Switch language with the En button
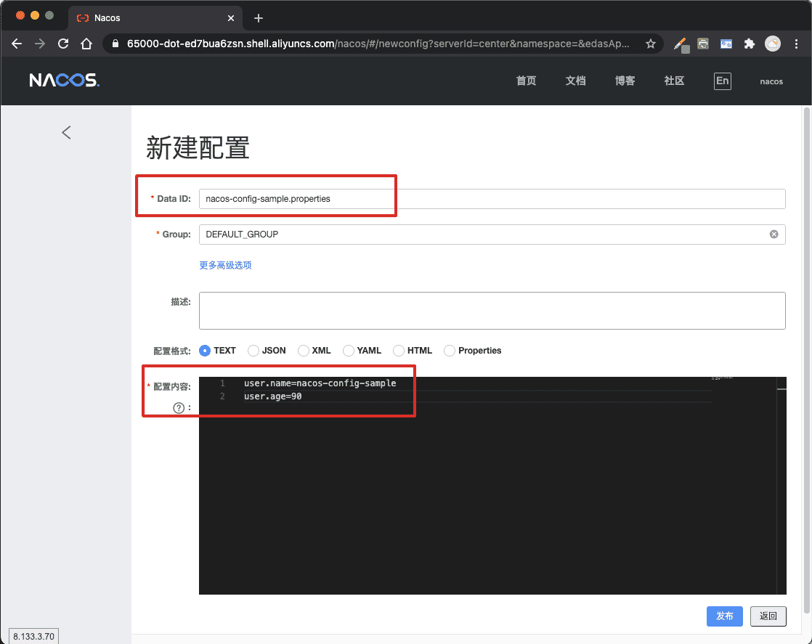The width and height of the screenshot is (812, 644). click(x=723, y=81)
